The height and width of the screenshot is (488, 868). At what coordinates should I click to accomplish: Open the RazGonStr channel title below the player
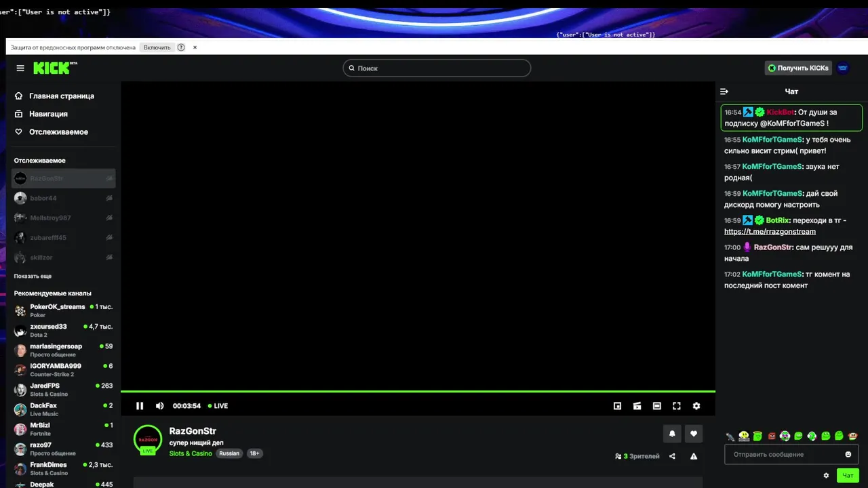193,431
